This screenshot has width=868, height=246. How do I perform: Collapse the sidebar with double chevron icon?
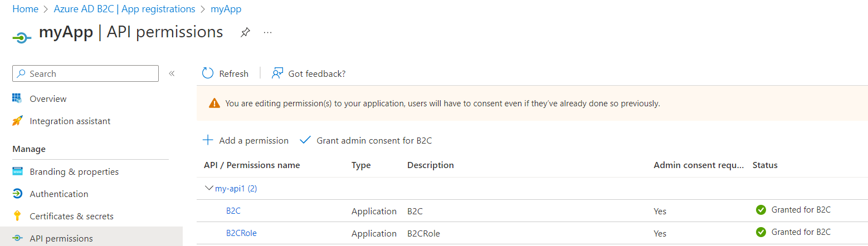[172, 73]
